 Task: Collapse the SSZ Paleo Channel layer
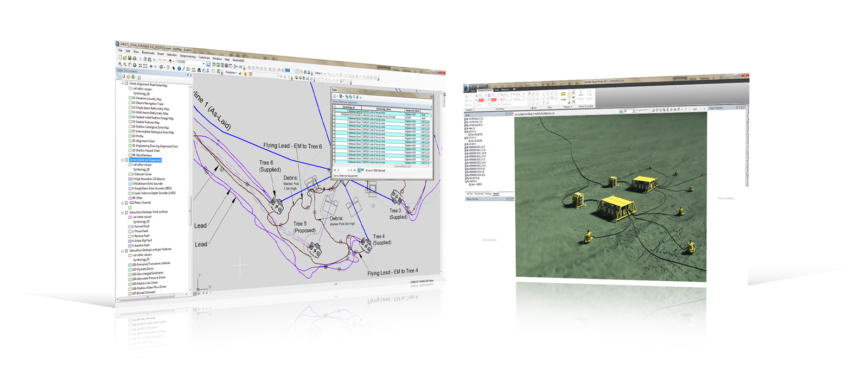coord(122,203)
